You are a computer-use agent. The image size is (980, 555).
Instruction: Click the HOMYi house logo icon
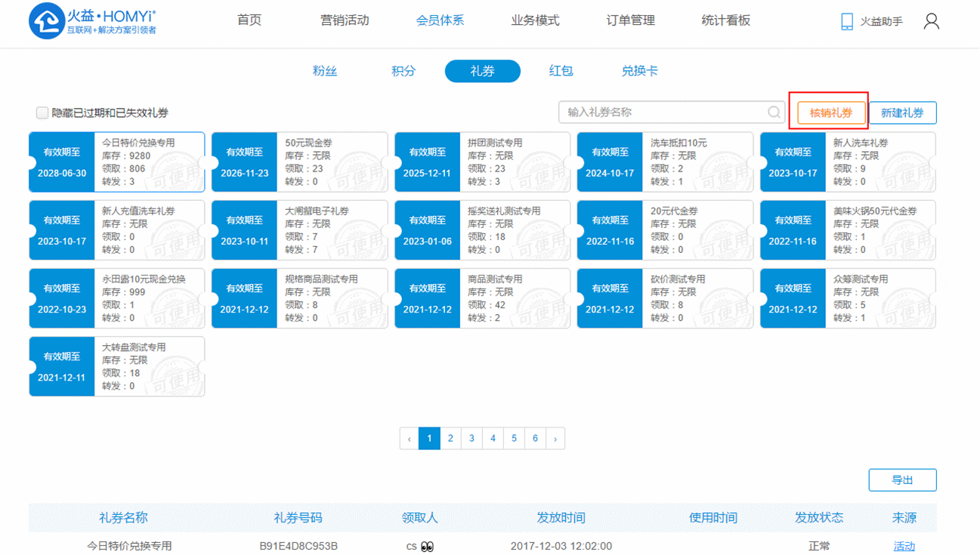pos(47,21)
